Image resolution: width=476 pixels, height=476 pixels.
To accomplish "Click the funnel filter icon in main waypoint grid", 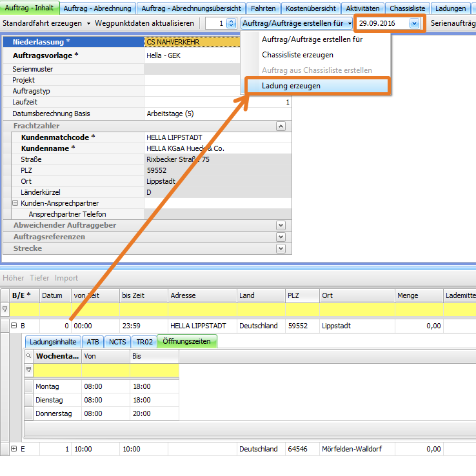I will [5, 309].
